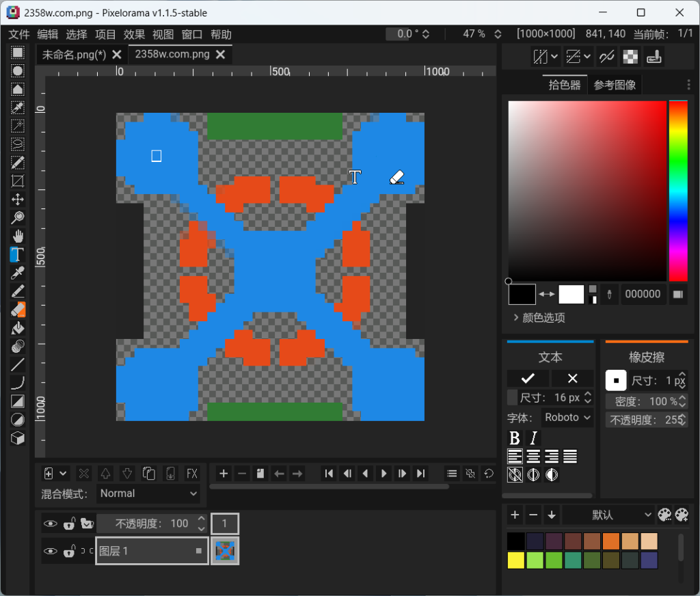Play the animation forward
The width and height of the screenshot is (700, 596).
(x=385, y=474)
